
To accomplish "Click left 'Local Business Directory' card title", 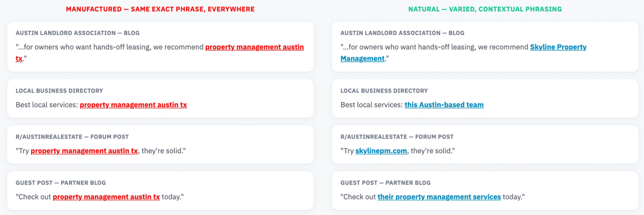I will (x=59, y=91).
